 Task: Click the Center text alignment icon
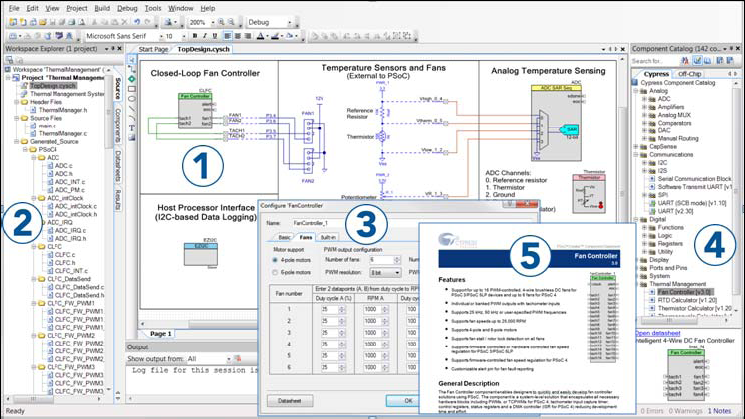[x=238, y=36]
